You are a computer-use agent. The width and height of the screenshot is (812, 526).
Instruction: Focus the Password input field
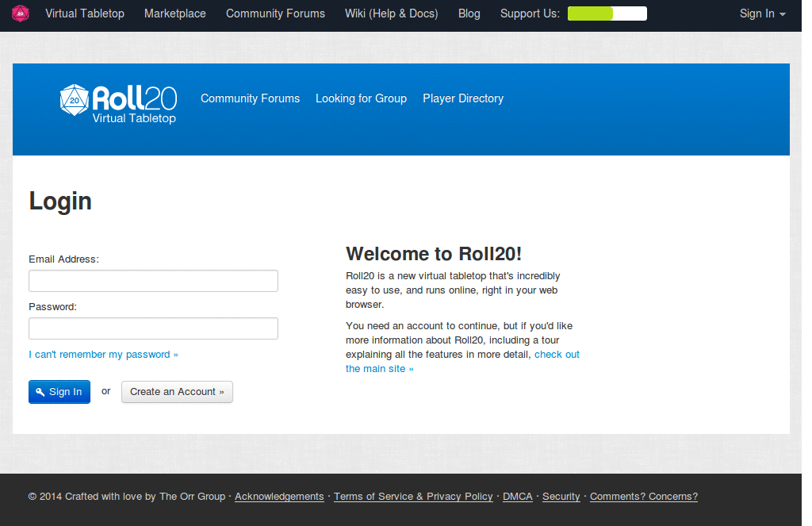(x=153, y=328)
